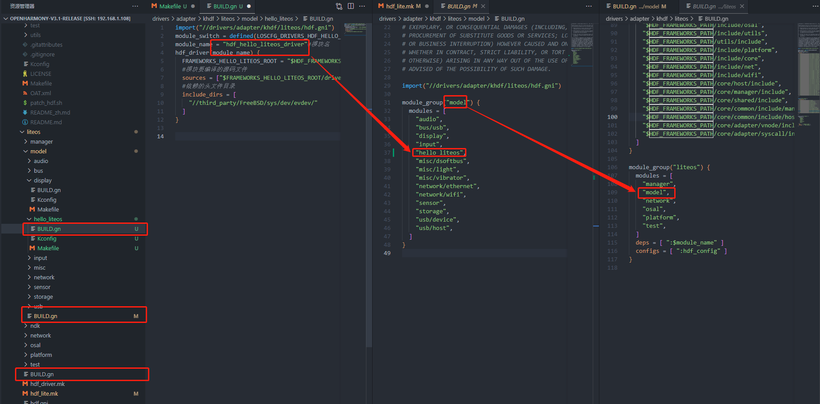Click patch_hdf.sh file icon in explorer
This screenshot has height=404, width=820.
(25, 102)
